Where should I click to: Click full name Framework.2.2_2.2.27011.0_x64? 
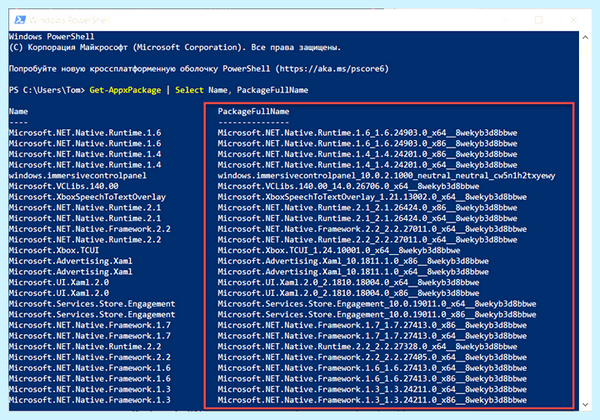point(372,229)
